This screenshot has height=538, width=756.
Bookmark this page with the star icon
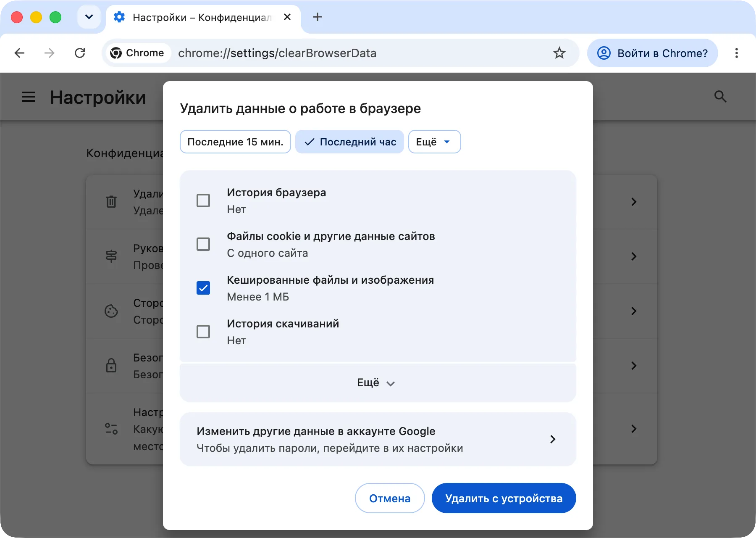[559, 53]
